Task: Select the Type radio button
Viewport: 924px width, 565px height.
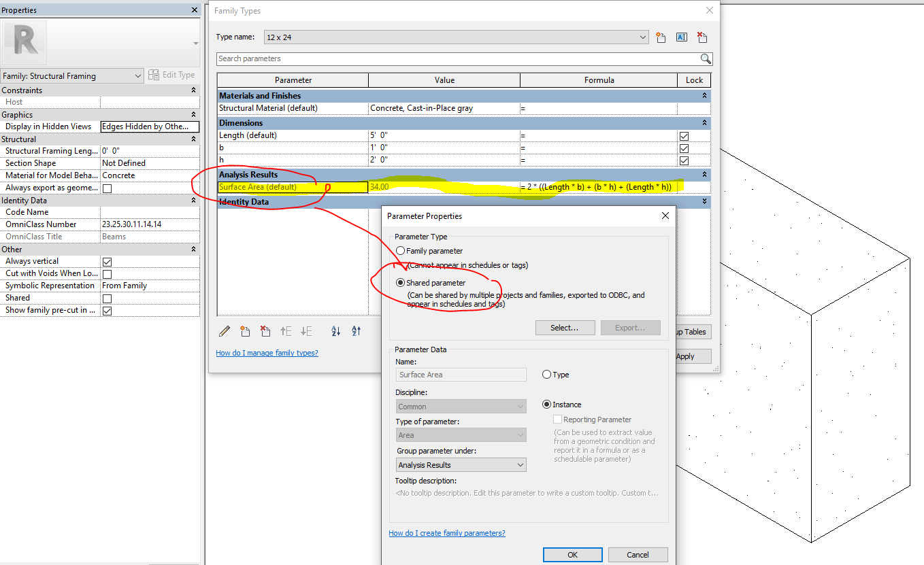Action: pyautogui.click(x=546, y=374)
